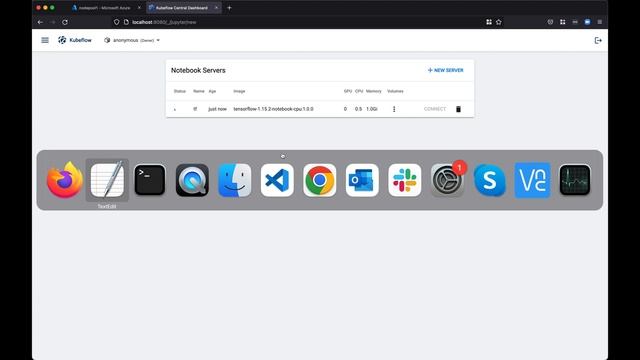Click the Notebook Servers heading
Viewport: 640px width, 360px height.
(198, 70)
